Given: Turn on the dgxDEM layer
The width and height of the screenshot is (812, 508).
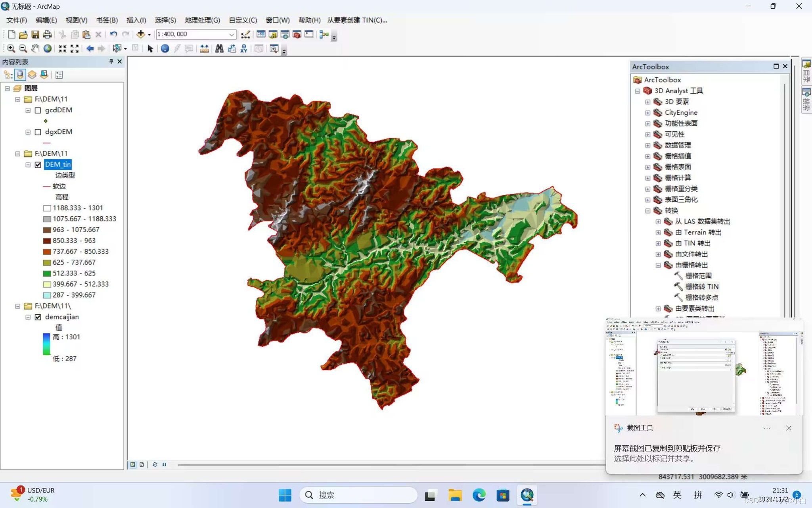Looking at the screenshot, I should click(38, 132).
